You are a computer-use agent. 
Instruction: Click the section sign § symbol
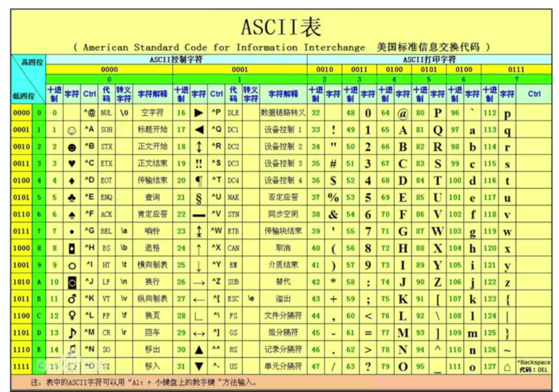coord(199,197)
